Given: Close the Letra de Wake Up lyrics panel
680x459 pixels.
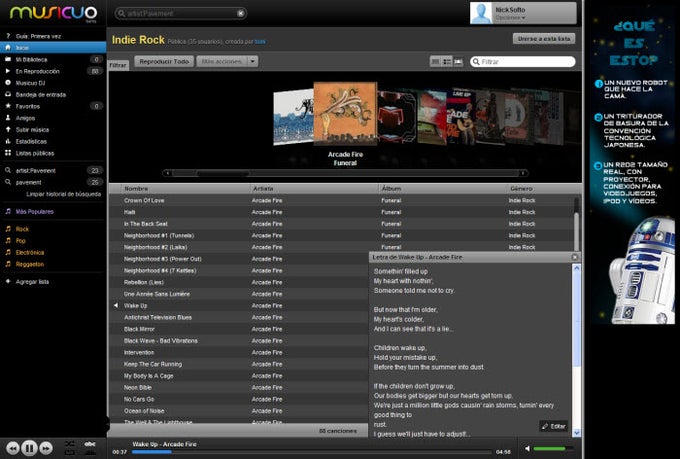Looking at the screenshot, I should [x=575, y=257].
